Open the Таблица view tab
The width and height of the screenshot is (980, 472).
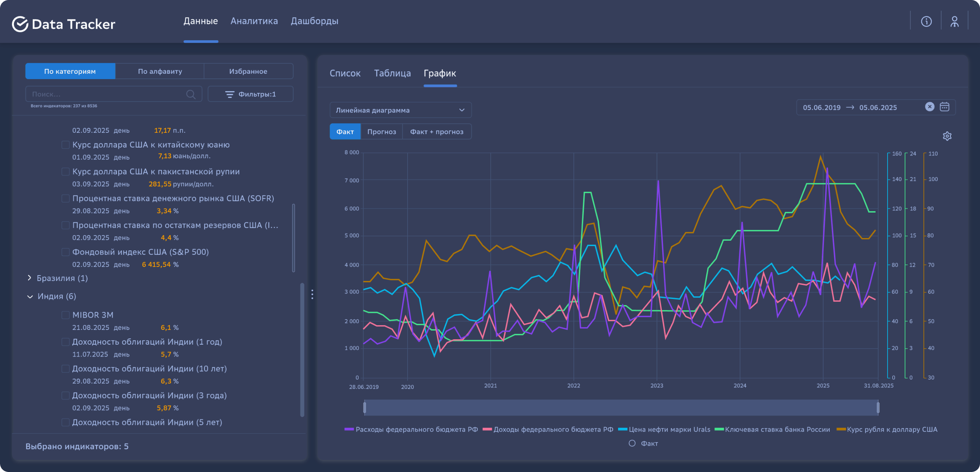pos(392,73)
